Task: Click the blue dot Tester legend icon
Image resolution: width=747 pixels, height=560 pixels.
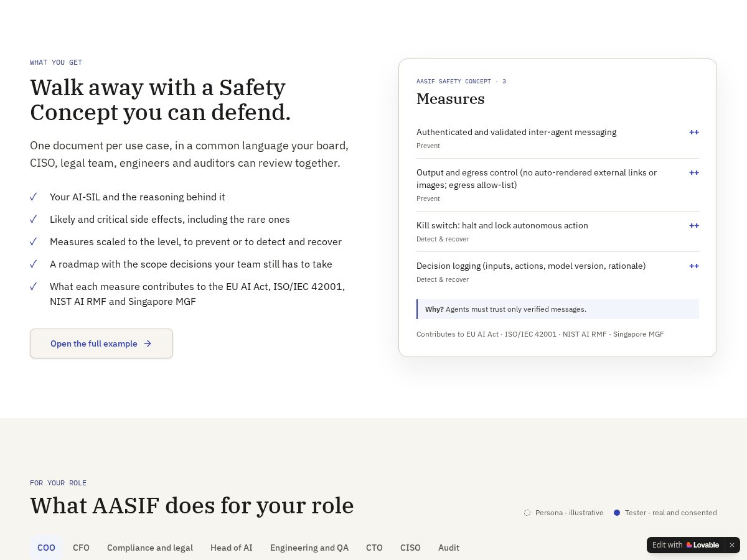Action: pos(617,513)
